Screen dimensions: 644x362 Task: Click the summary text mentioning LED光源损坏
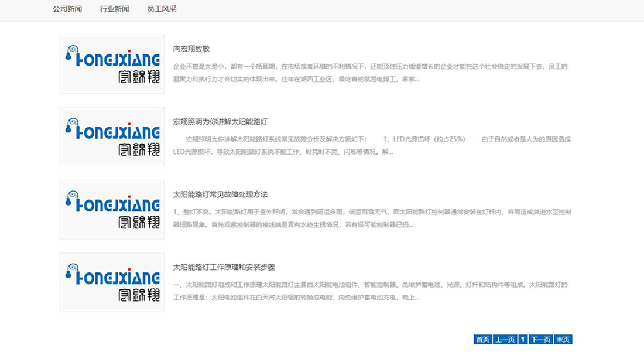372,145
